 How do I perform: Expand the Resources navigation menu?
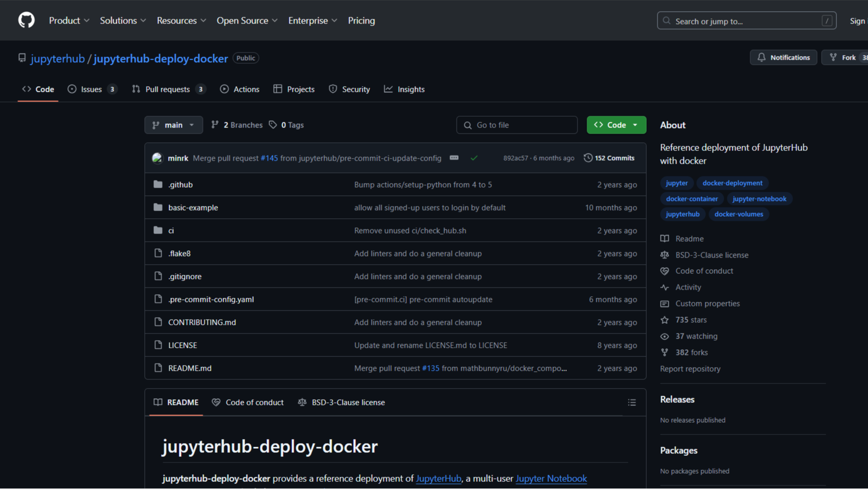[181, 20]
